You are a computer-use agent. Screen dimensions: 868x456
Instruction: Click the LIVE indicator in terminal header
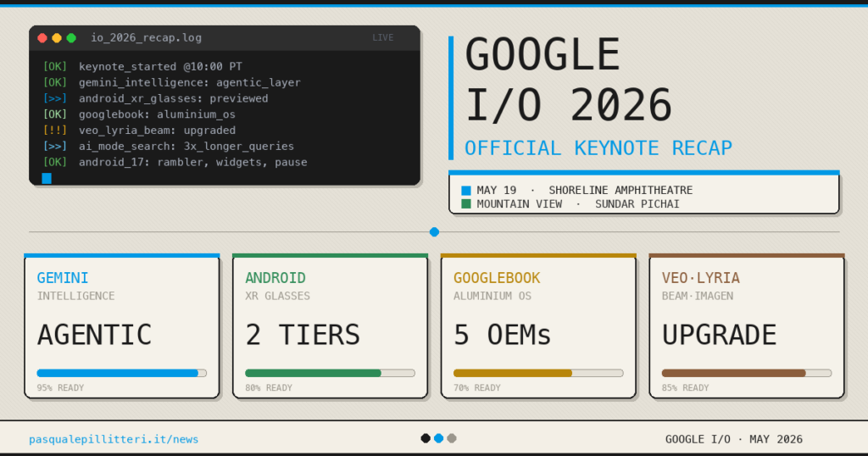point(382,37)
